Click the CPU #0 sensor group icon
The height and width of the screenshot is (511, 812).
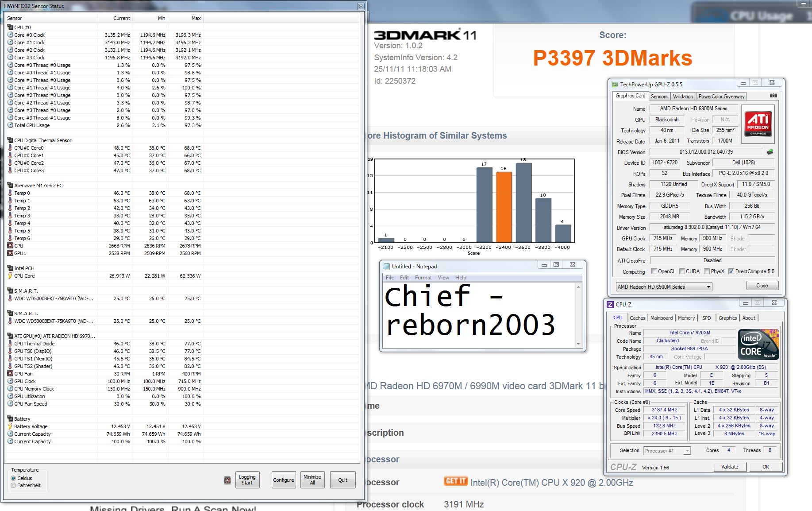pos(10,27)
